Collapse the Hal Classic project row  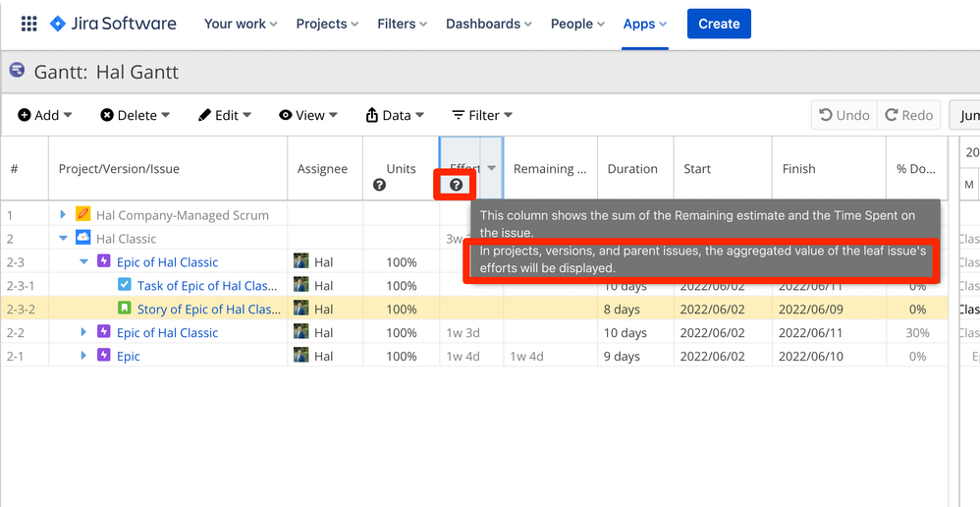pyautogui.click(x=63, y=238)
